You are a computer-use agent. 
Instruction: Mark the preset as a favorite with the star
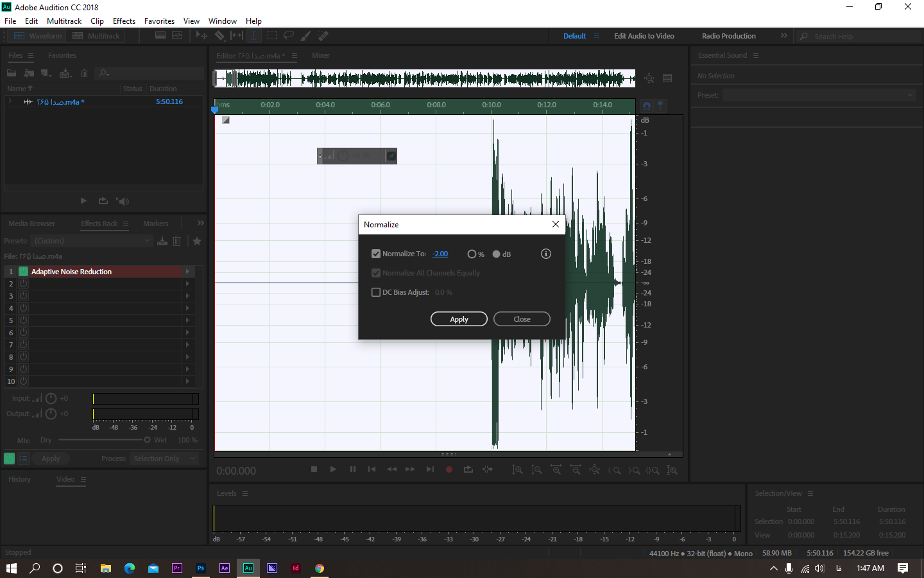click(197, 241)
